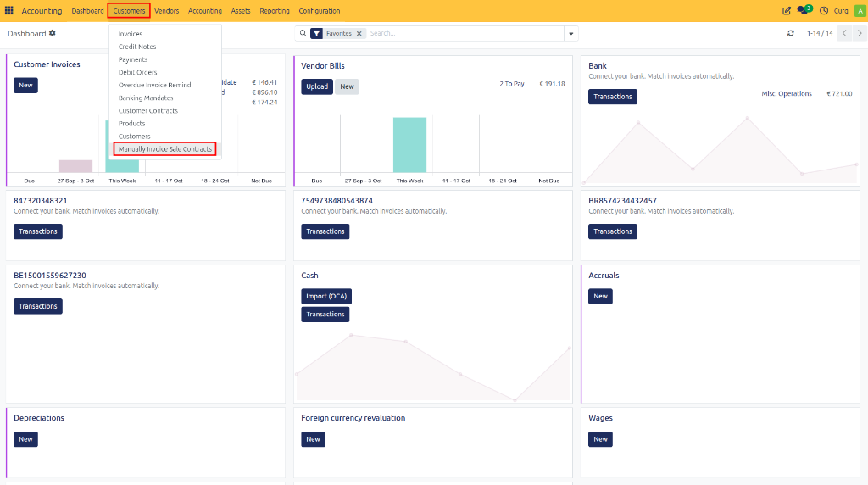Screen dimensions: 868x485
Task: Click New in Customer Invoices card
Action: coord(25,86)
